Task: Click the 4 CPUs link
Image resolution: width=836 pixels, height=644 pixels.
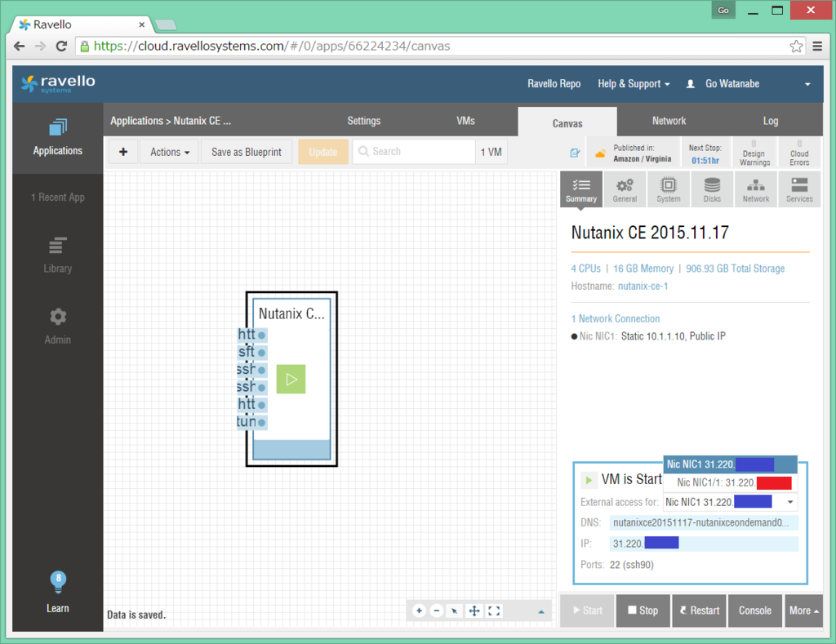Action: (x=585, y=269)
